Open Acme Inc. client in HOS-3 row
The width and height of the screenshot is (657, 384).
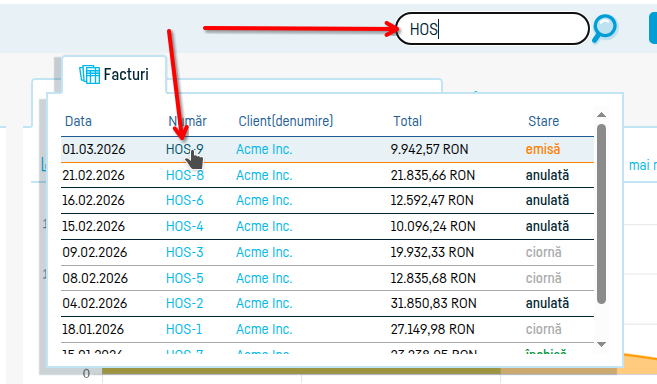tap(264, 252)
